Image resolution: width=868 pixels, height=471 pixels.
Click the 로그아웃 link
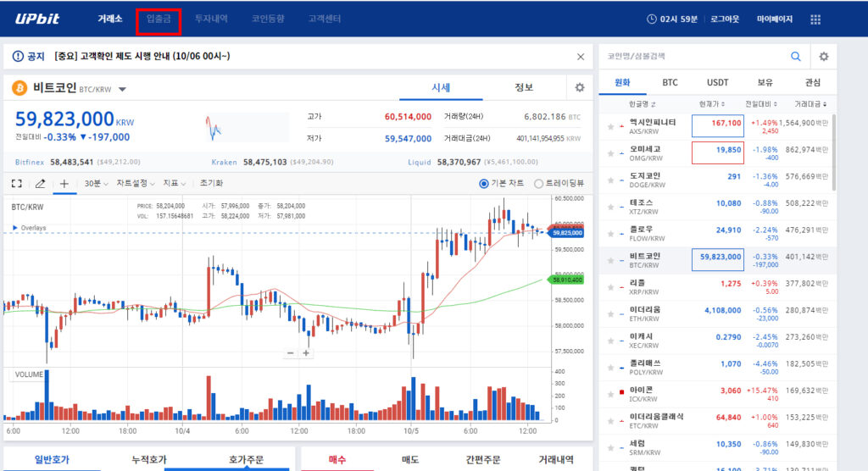[725, 19]
